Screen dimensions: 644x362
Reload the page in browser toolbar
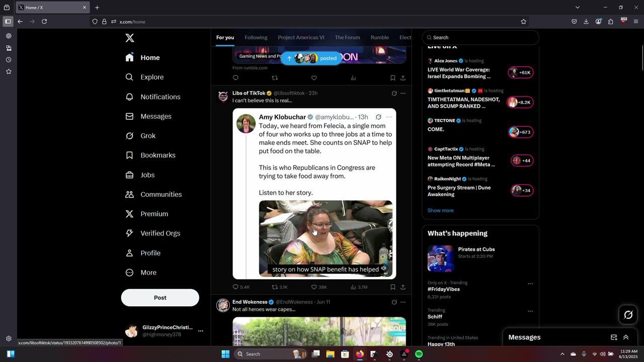pyautogui.click(x=44, y=22)
